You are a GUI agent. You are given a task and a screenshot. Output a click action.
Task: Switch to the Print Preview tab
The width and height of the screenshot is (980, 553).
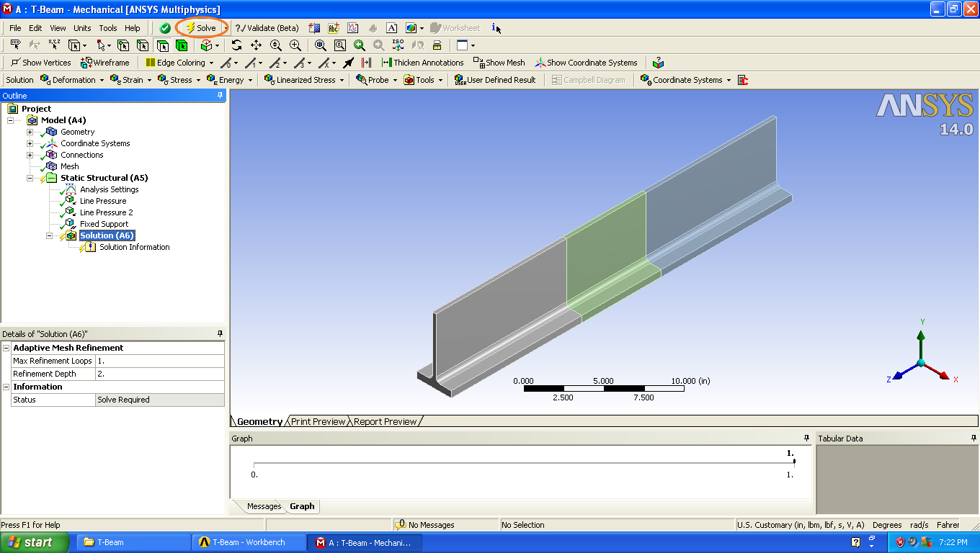(318, 421)
